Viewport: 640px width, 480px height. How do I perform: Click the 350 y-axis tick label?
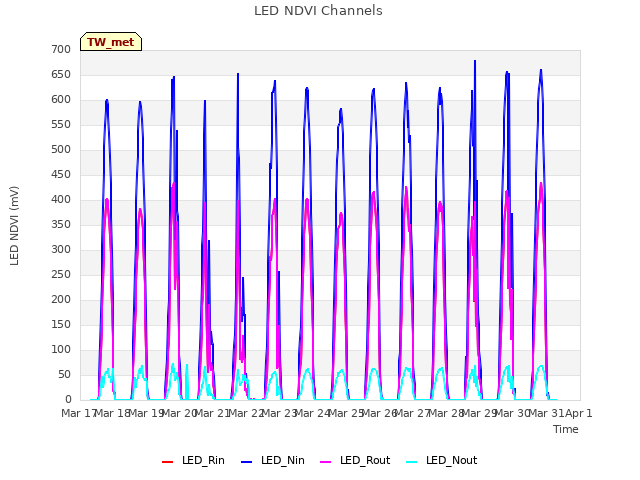(61, 224)
